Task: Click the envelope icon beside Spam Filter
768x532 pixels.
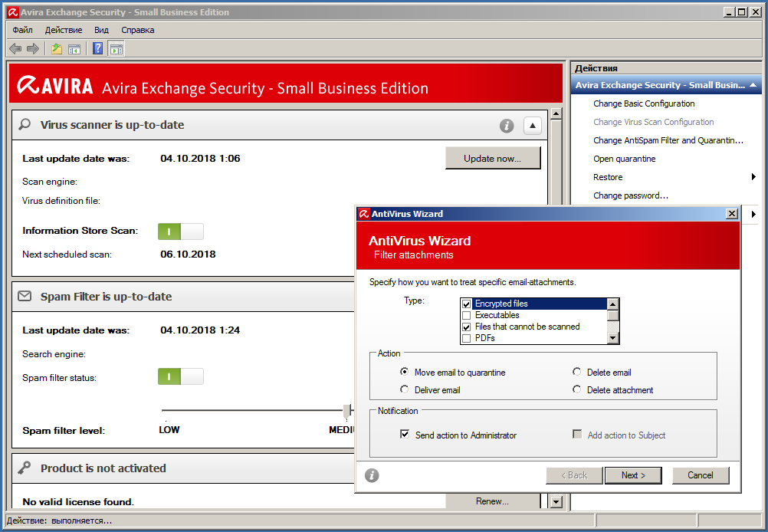Action: point(25,297)
